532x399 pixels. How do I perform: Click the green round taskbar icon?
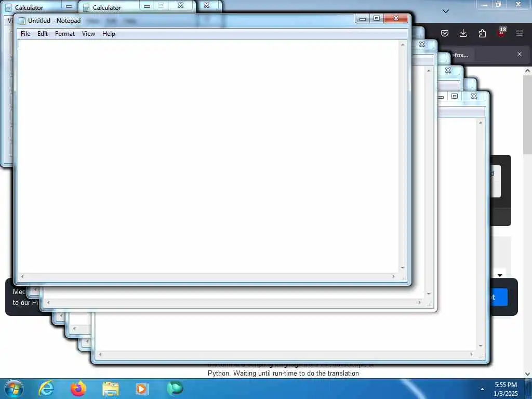point(175,389)
